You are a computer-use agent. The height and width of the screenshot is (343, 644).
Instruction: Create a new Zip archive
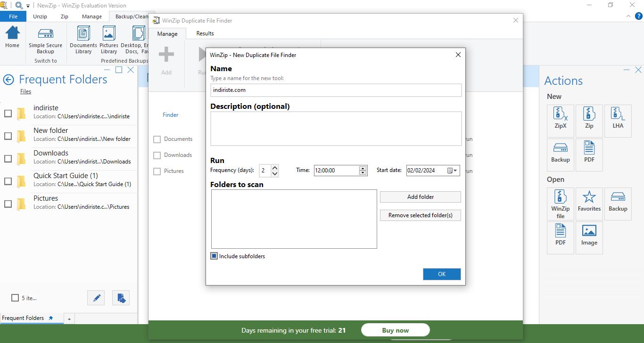click(x=589, y=121)
